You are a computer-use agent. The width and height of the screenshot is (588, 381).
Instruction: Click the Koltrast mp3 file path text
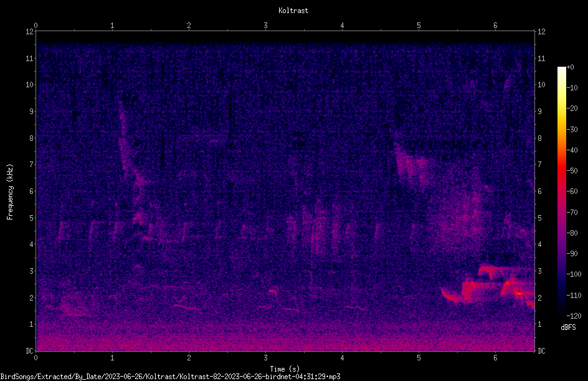(x=170, y=377)
